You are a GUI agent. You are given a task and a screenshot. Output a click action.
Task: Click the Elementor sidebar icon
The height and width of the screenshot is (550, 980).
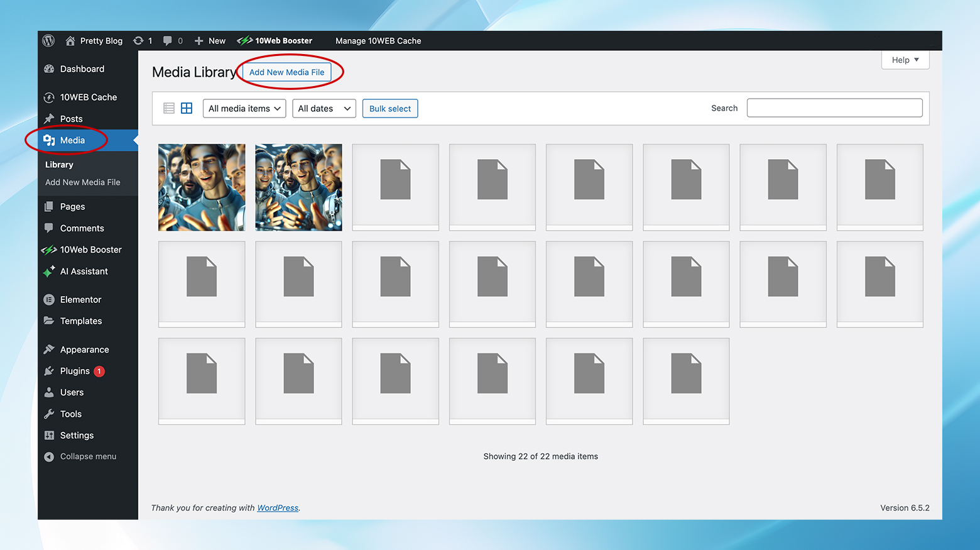49,299
